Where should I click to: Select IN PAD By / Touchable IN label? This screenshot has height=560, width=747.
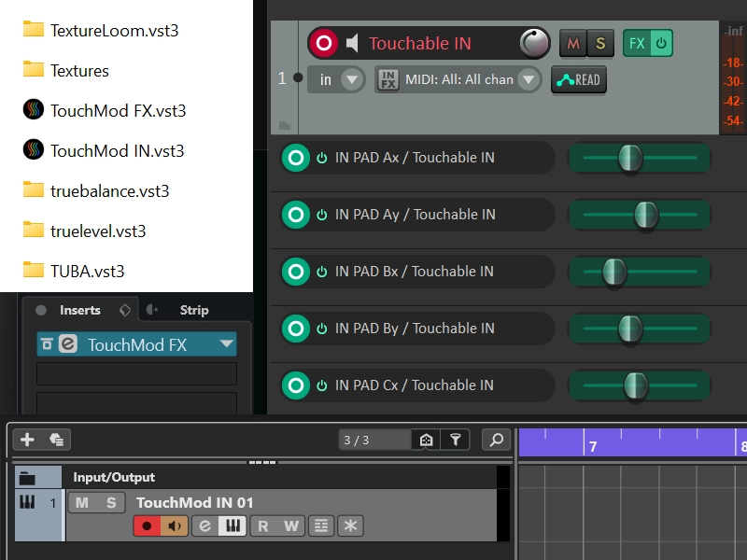(x=415, y=329)
